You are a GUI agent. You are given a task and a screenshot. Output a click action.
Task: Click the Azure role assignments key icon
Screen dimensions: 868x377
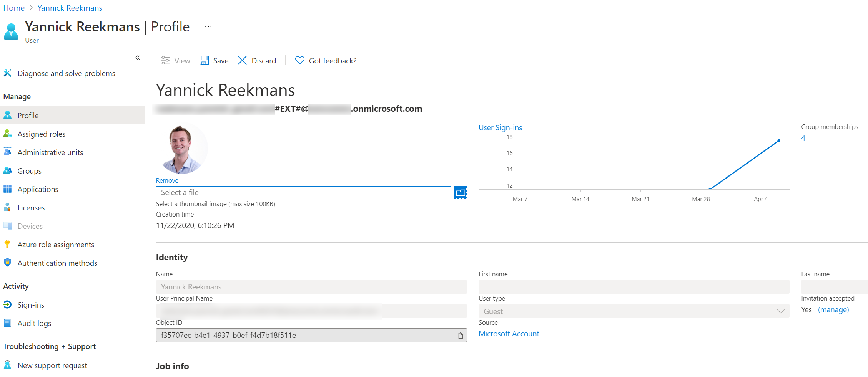[x=7, y=244]
